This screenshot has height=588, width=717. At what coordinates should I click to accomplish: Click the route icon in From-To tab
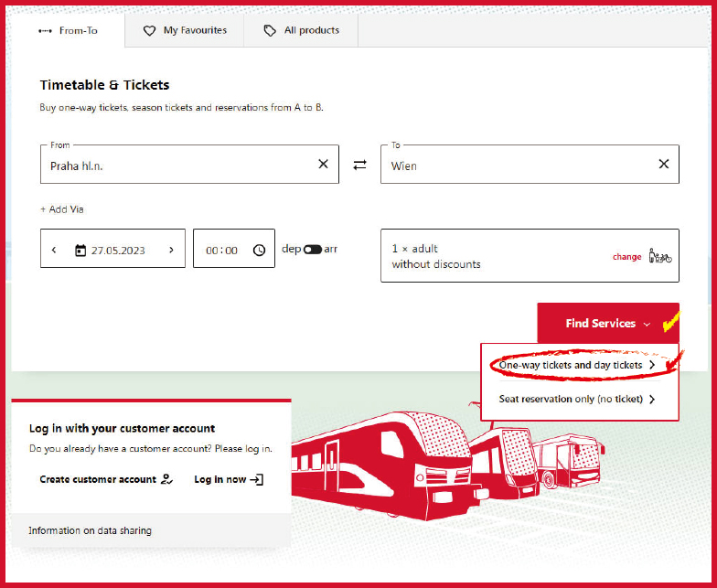45,31
